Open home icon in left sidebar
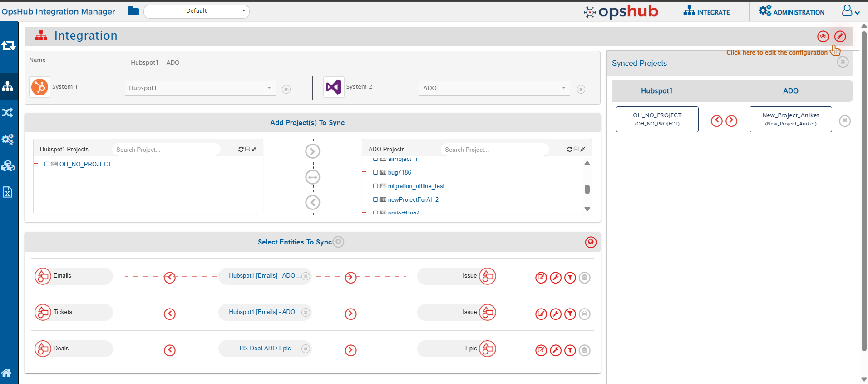 [7, 373]
